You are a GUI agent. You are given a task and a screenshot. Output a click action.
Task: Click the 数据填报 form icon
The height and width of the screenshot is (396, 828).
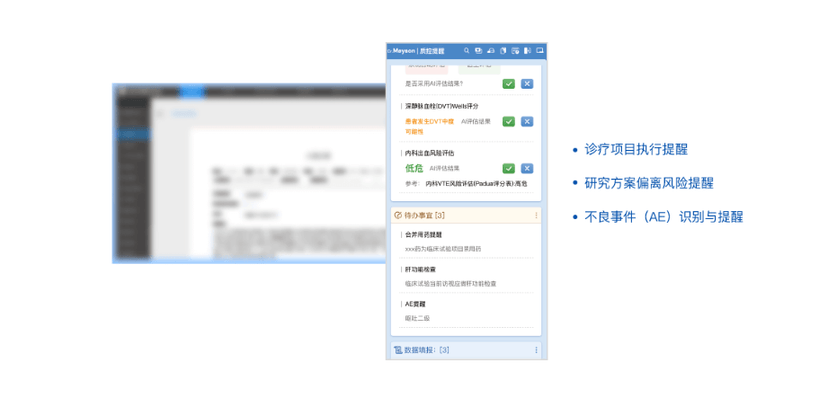click(398, 350)
